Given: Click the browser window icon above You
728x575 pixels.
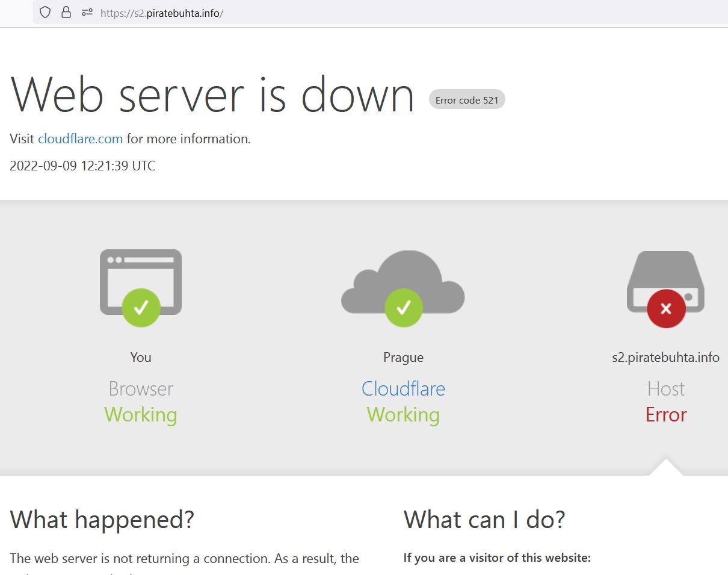Looking at the screenshot, I should tap(141, 282).
